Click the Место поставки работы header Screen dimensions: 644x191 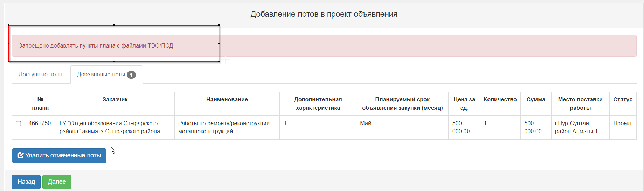[x=580, y=104]
